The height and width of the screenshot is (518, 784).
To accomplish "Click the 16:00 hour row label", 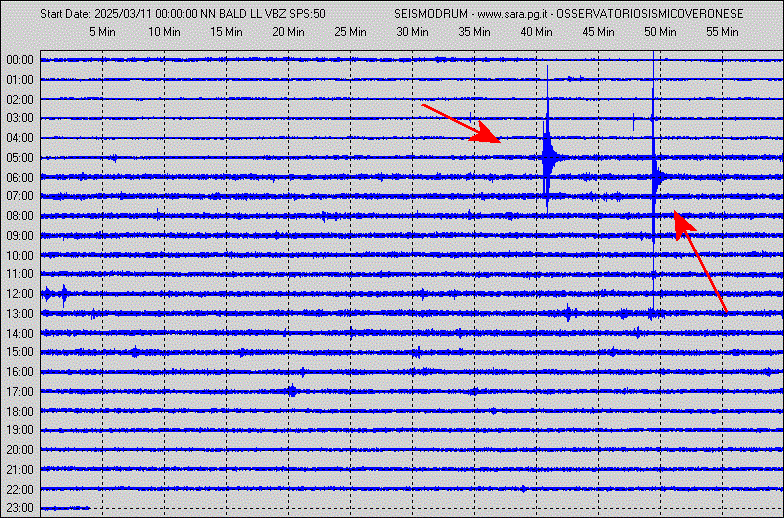I will [x=20, y=372].
